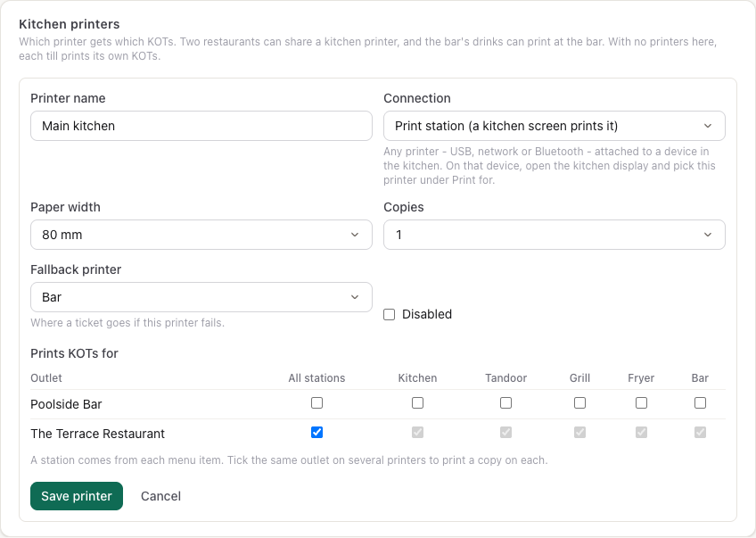Click the Paper width label
This screenshot has width=756, height=538.
(66, 208)
